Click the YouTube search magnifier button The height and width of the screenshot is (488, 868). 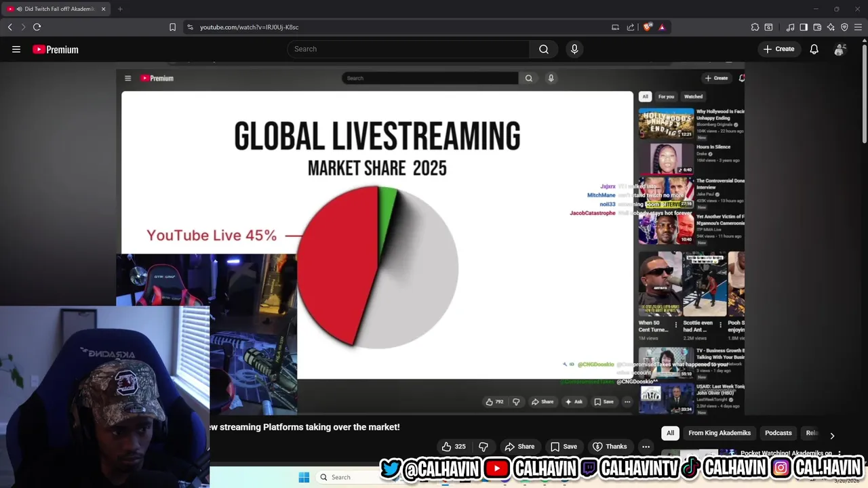[x=544, y=49]
